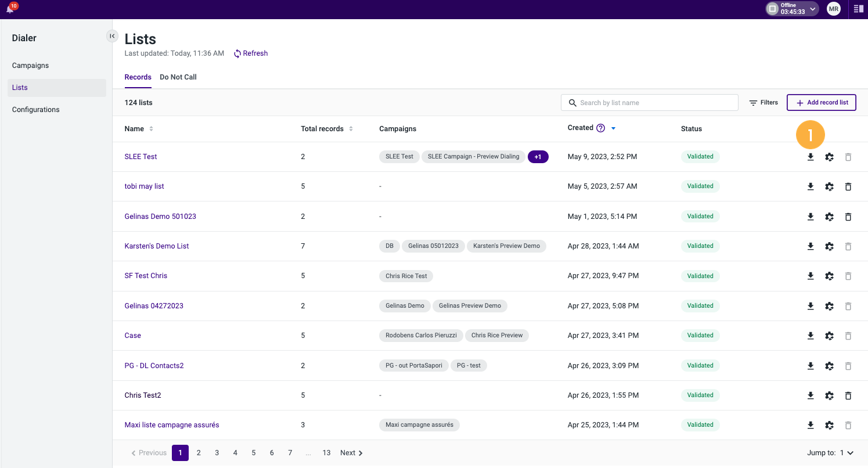The image size is (868, 468).
Task: Go to page 7
Action: (x=290, y=453)
